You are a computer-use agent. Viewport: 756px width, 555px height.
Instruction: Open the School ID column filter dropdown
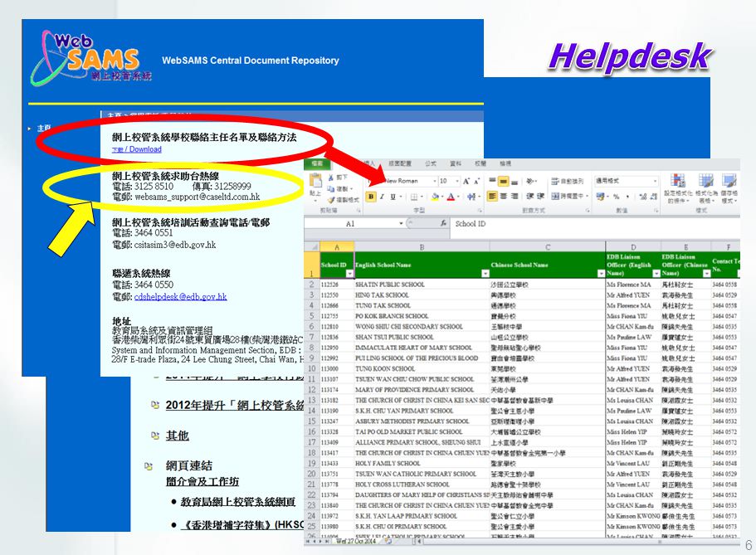point(349,274)
